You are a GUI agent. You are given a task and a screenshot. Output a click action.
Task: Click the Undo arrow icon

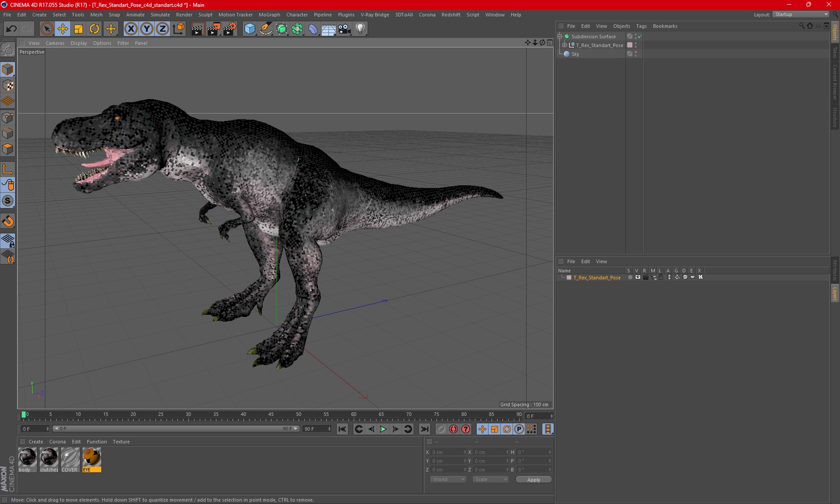(11, 29)
